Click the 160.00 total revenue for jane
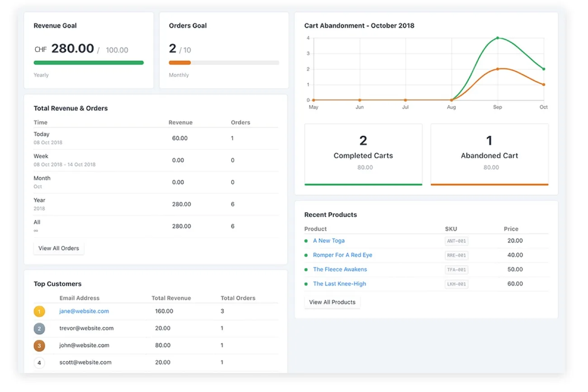The image size is (588, 392). tap(164, 311)
